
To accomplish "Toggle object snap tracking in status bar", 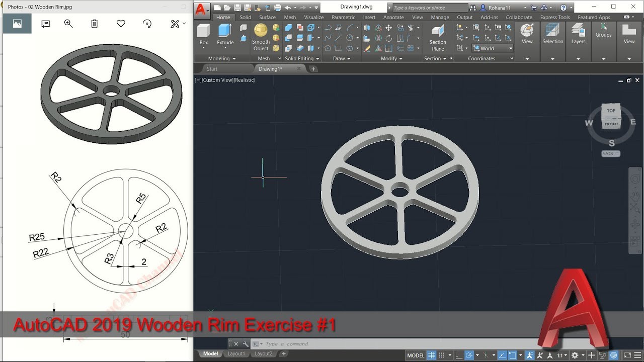I will coord(502,355).
